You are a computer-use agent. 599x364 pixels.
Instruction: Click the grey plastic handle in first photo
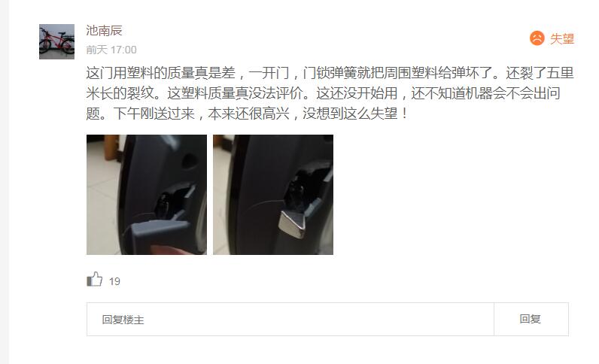coord(159,233)
